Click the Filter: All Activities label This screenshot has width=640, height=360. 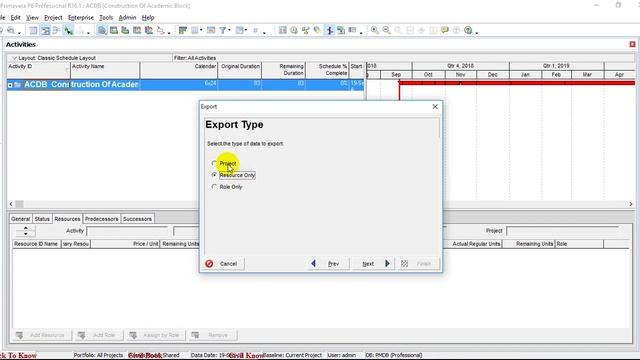click(x=195, y=58)
